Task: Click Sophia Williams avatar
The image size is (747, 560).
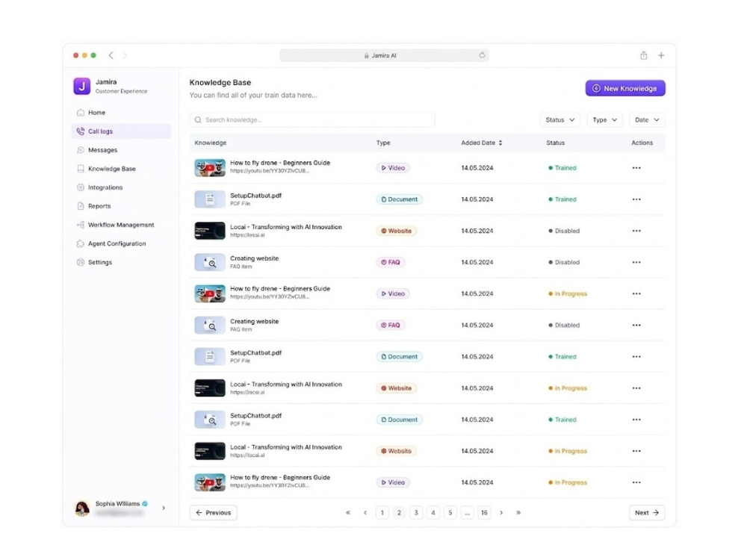Action: pyautogui.click(x=82, y=508)
